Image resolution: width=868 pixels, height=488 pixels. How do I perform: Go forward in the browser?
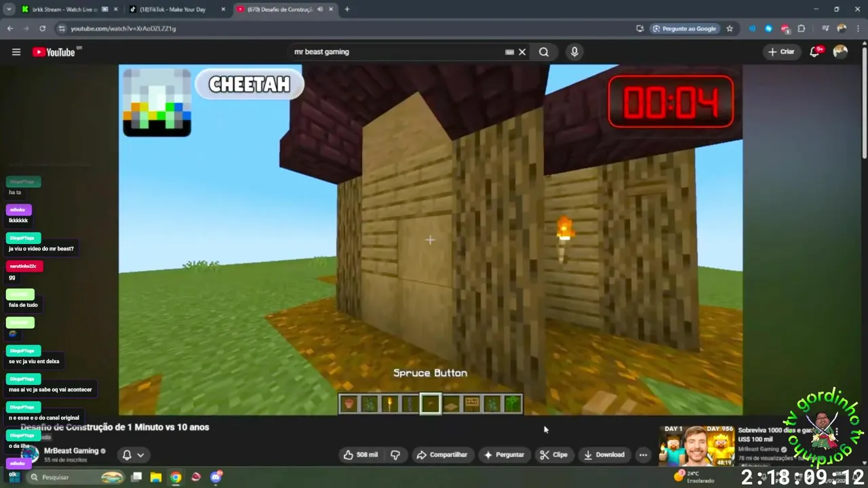coord(26,28)
